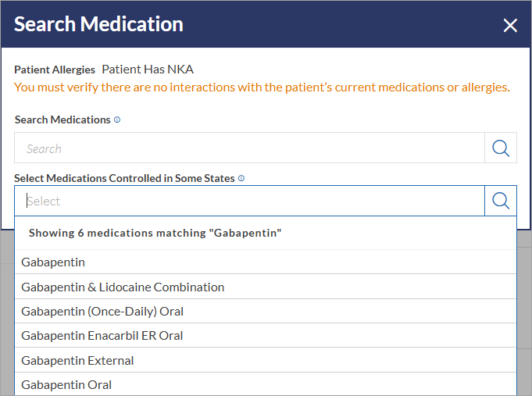Select Gabapentin & Lidocaine Combination option
The height and width of the screenshot is (396, 532).
(x=266, y=287)
